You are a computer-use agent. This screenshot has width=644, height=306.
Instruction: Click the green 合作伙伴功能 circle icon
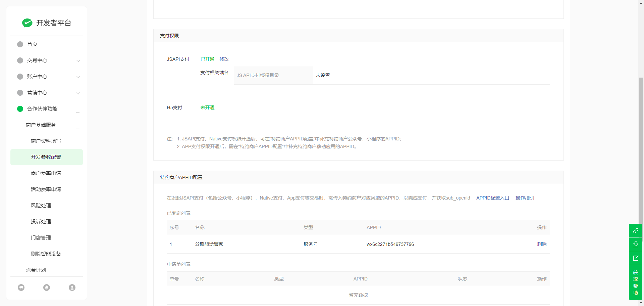click(x=20, y=109)
